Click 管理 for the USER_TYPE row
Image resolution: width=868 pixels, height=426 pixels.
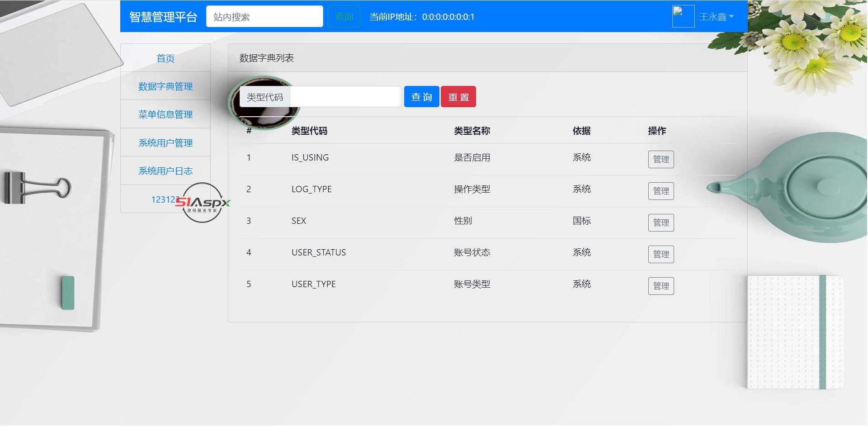click(x=661, y=286)
